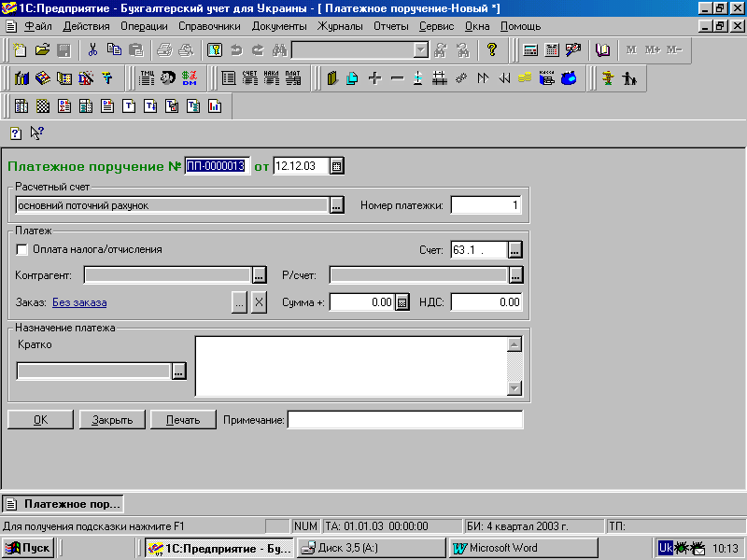Open the Кратко selection ellipsis button
The width and height of the screenshot is (747, 560).
pos(178,371)
